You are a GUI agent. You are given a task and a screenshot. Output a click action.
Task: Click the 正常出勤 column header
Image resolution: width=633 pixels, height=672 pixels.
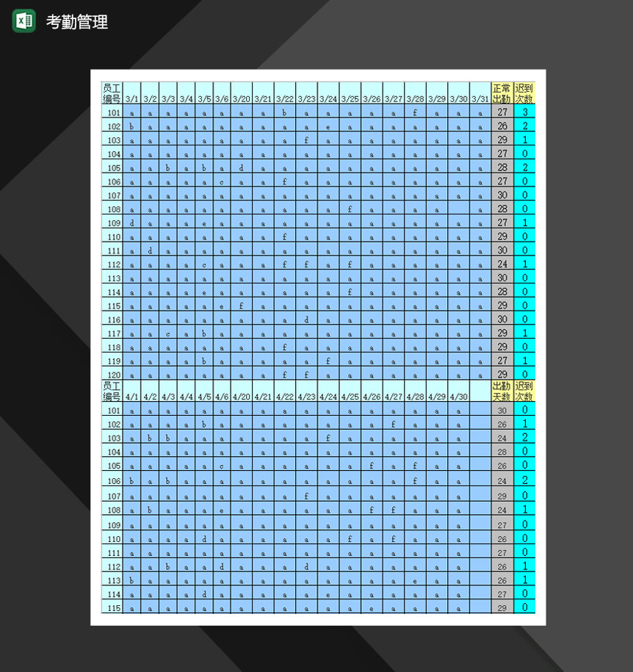pos(502,93)
